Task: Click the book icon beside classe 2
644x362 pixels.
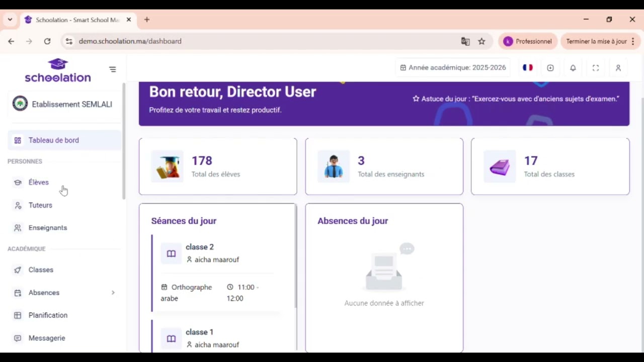Action: tap(171, 253)
